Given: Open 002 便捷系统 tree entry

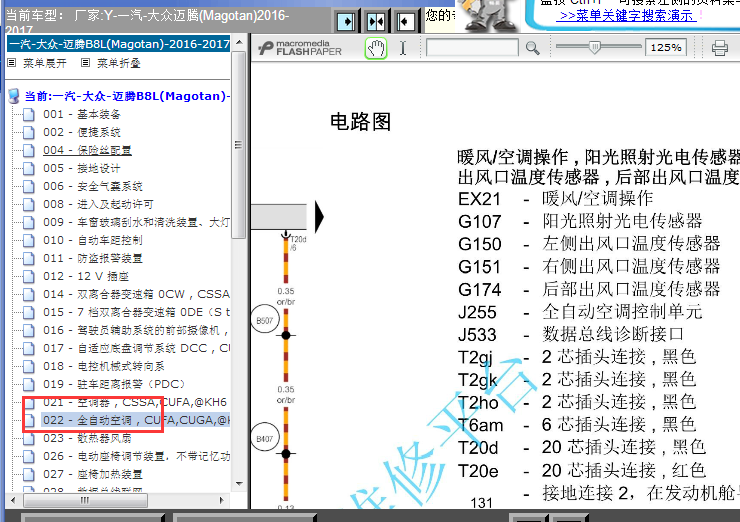Looking at the screenshot, I should click(82, 132).
